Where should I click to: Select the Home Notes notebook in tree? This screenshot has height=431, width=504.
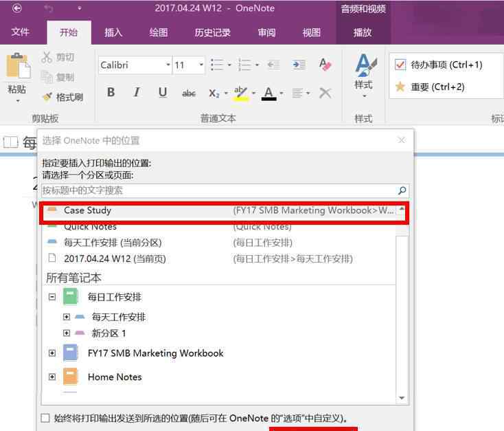coord(115,377)
